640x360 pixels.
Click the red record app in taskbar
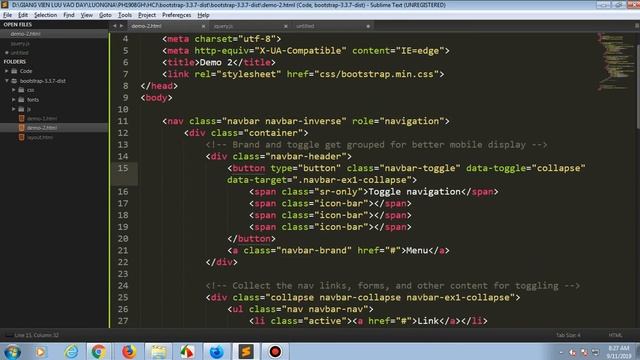tap(275, 351)
